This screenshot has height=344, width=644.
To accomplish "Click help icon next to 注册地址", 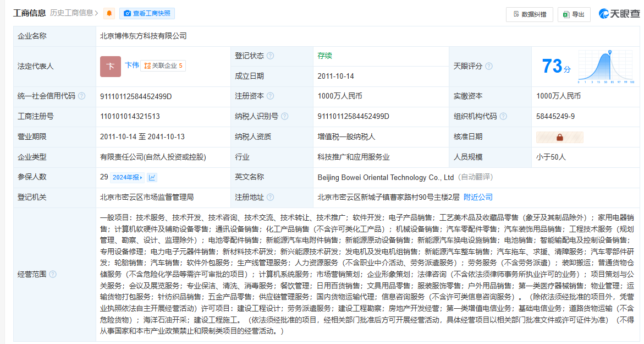I will pyautogui.click(x=270, y=197).
